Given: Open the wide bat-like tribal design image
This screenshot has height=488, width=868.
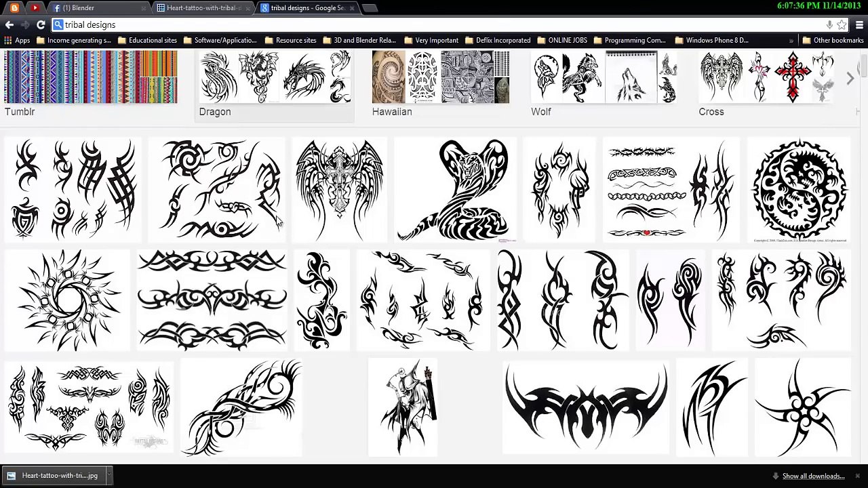Looking at the screenshot, I should 586,408.
